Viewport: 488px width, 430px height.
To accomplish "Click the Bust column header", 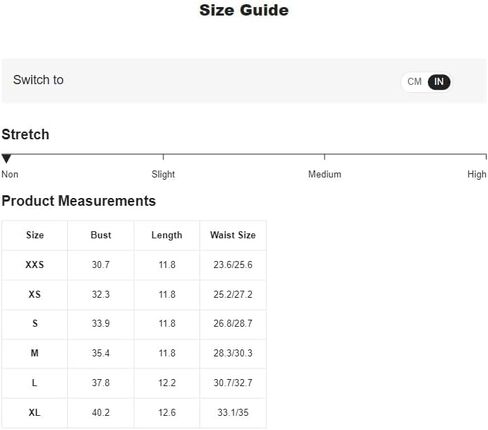I will coord(101,235).
